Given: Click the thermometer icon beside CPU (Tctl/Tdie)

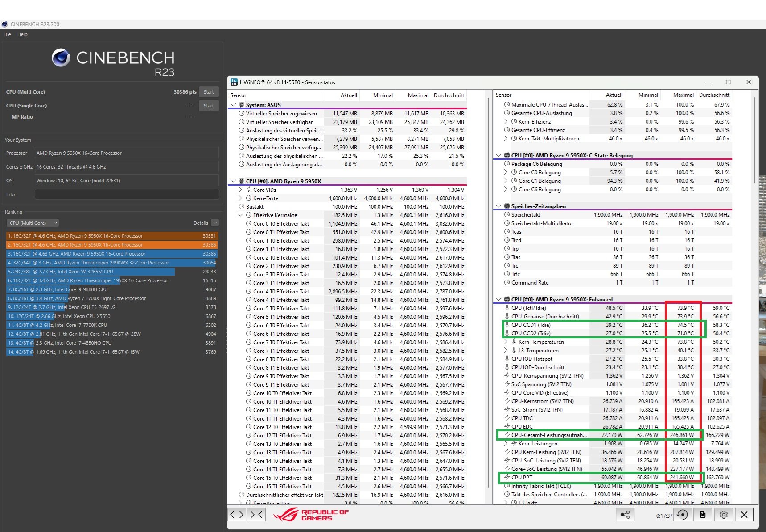Looking at the screenshot, I should click(507, 308).
